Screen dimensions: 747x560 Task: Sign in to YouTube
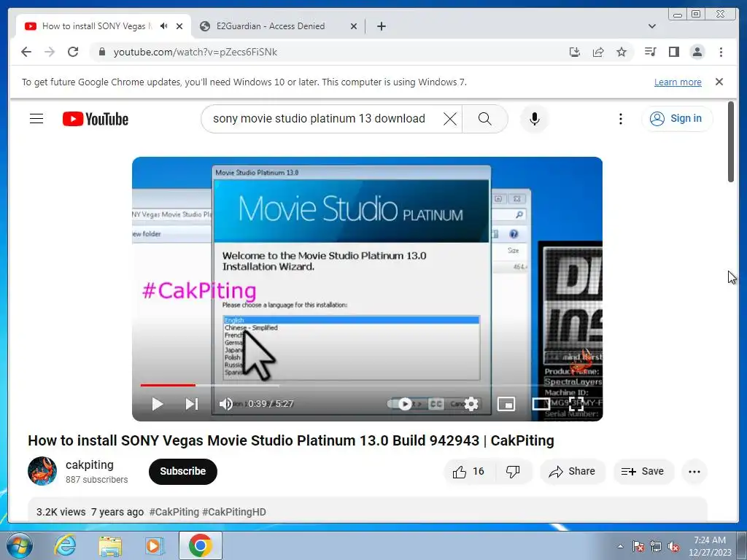677,119
